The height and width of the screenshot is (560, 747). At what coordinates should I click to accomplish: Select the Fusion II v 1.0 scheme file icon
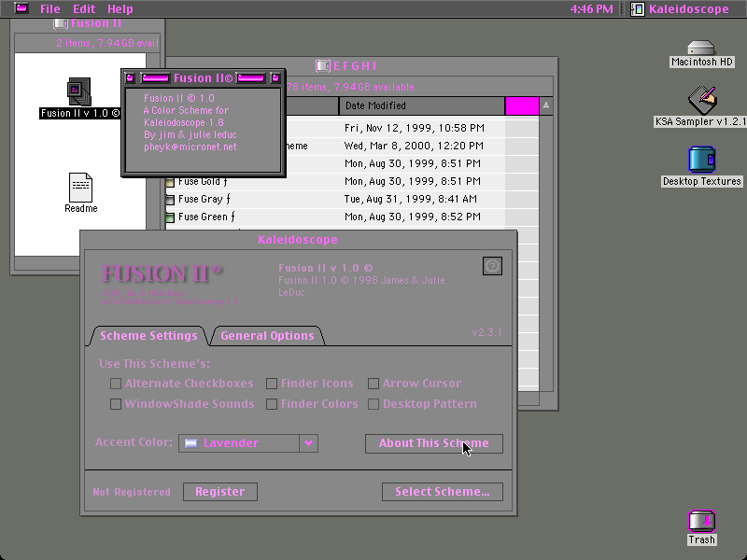[78, 91]
